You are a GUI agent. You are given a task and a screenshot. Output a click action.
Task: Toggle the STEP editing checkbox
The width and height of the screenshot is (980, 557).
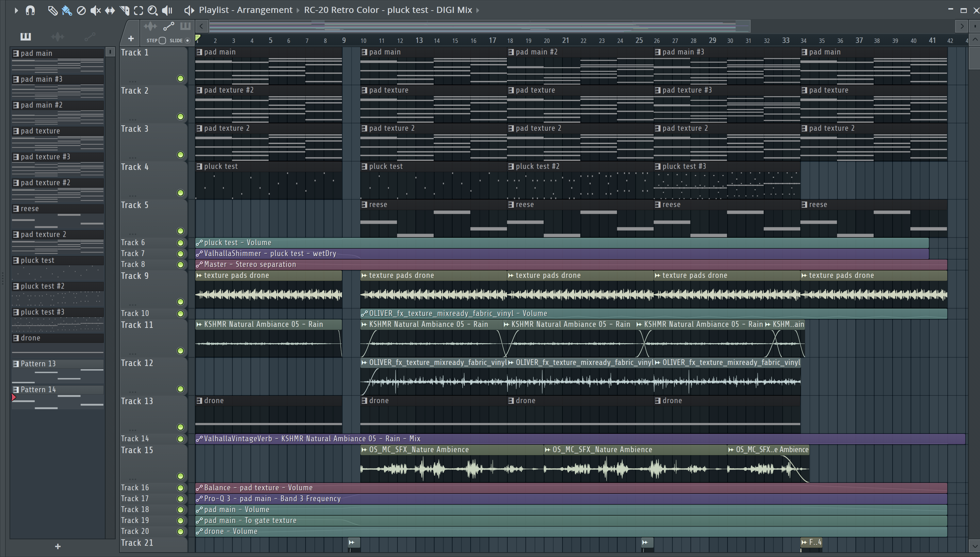coord(162,41)
